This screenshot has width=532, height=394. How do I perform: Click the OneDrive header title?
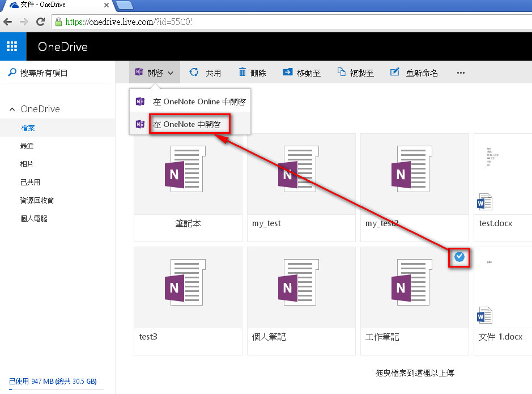point(63,47)
